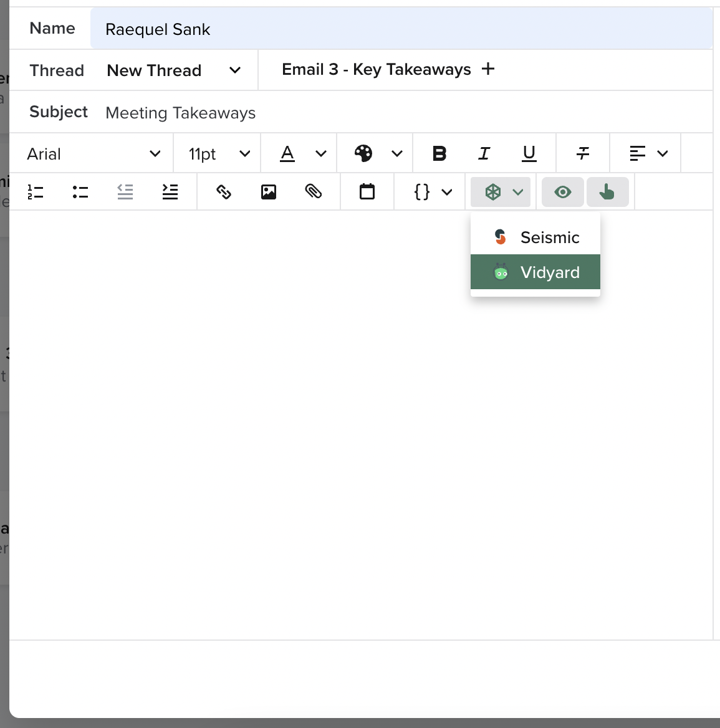The width and height of the screenshot is (720, 728).
Task: Apply a numbered list
Action: point(36,192)
